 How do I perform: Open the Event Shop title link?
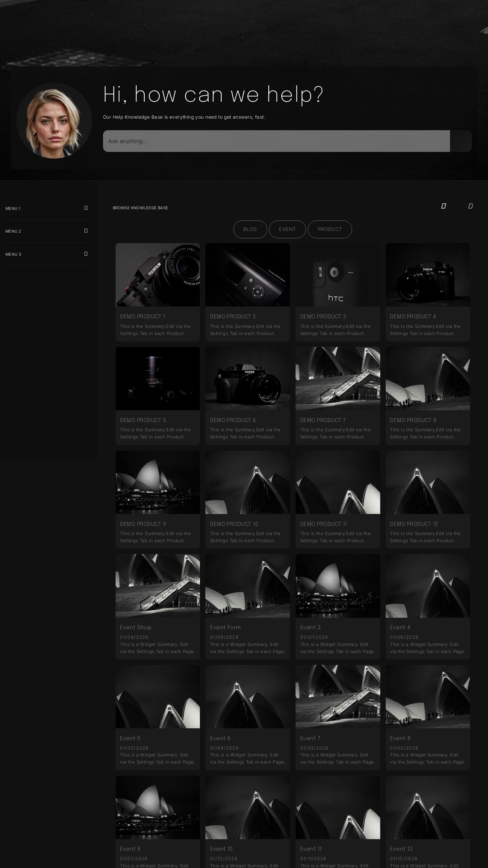136,627
